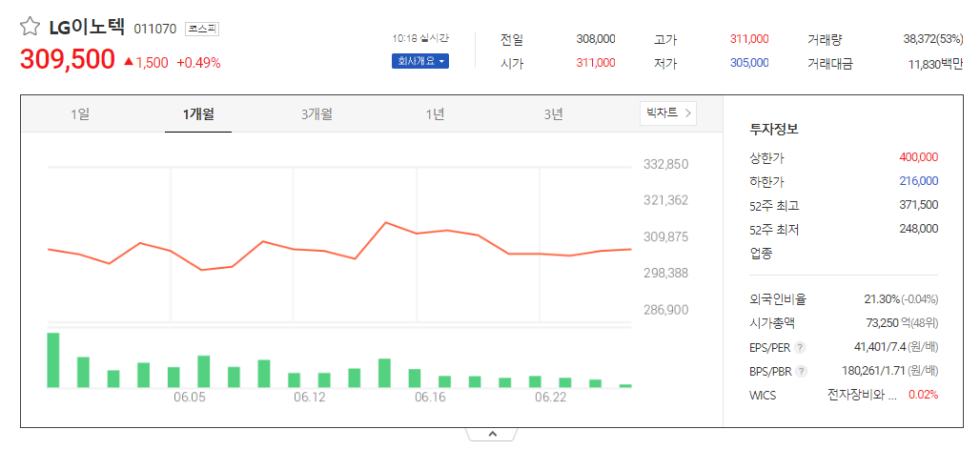Viewport: 980px width, 450px height.
Task: Click the 상한가 value 400,000
Action: [x=919, y=157]
